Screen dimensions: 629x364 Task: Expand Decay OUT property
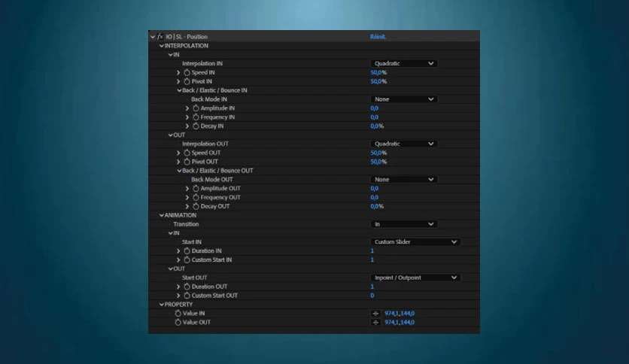point(187,206)
